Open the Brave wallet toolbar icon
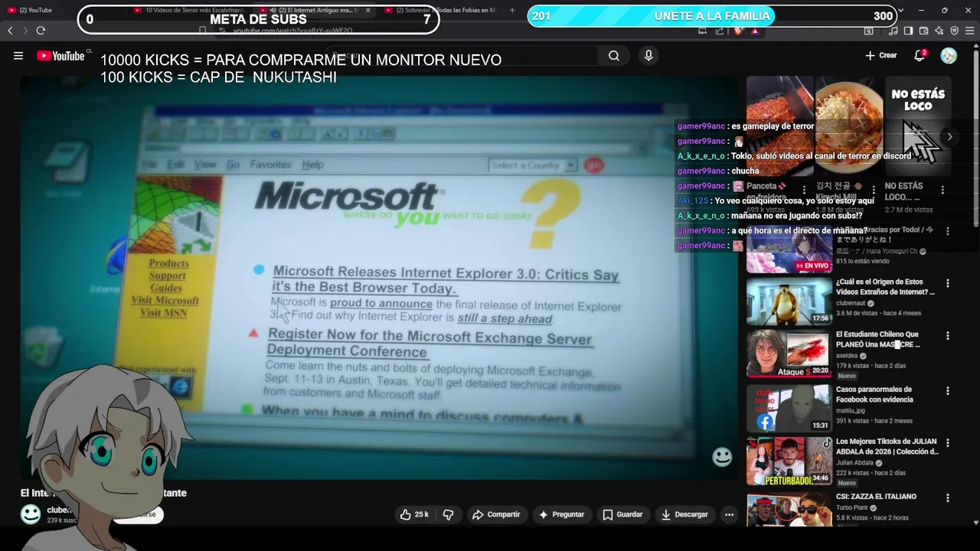Viewport: 980px width, 551px height. [923, 31]
